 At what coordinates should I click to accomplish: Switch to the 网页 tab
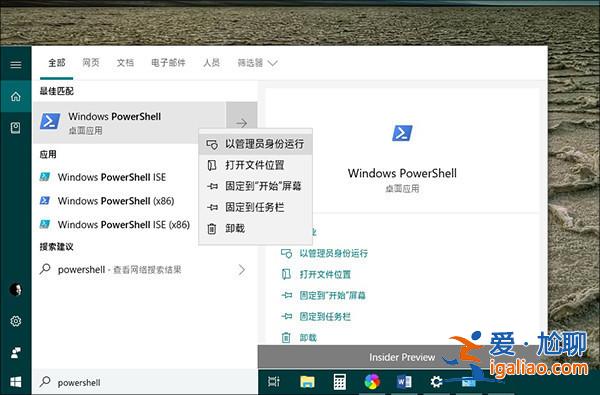click(x=91, y=63)
